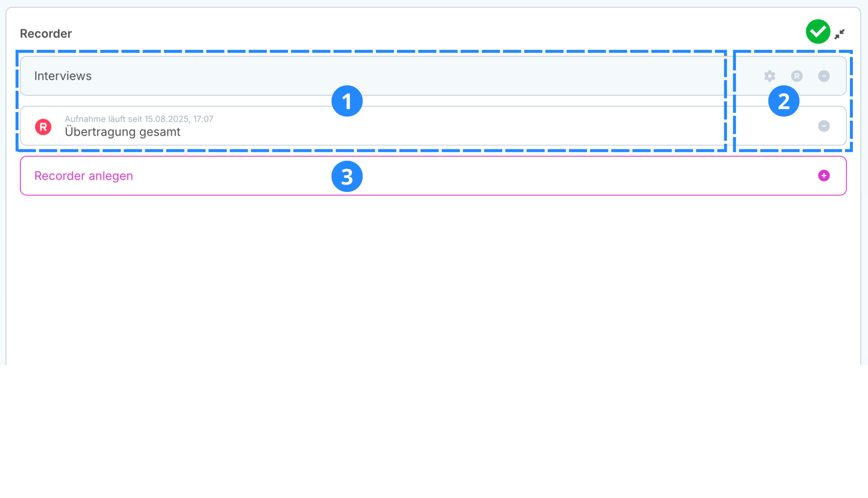Collapse the Recorder panel with arrows icon

pos(839,34)
